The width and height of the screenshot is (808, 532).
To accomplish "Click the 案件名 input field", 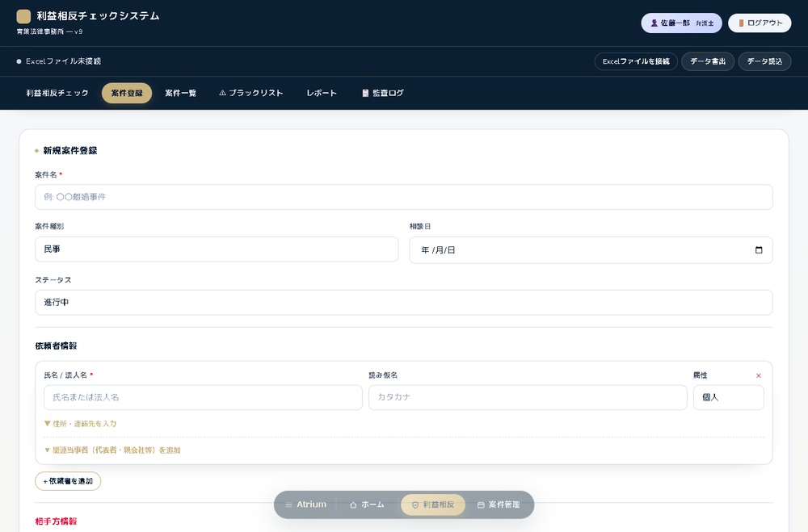I will click(x=403, y=197).
